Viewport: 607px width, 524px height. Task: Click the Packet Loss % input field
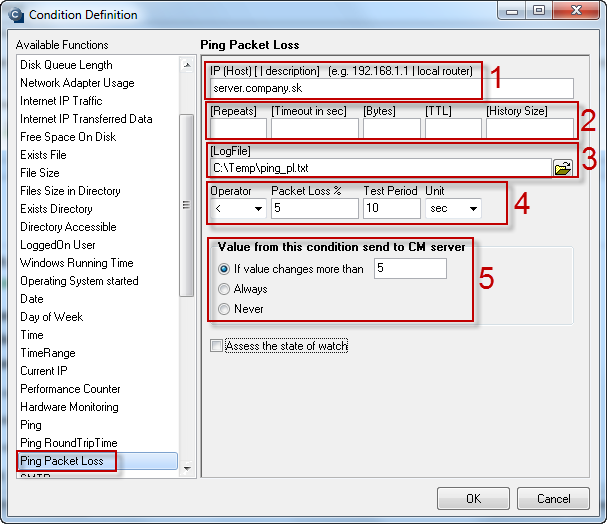tap(315, 208)
